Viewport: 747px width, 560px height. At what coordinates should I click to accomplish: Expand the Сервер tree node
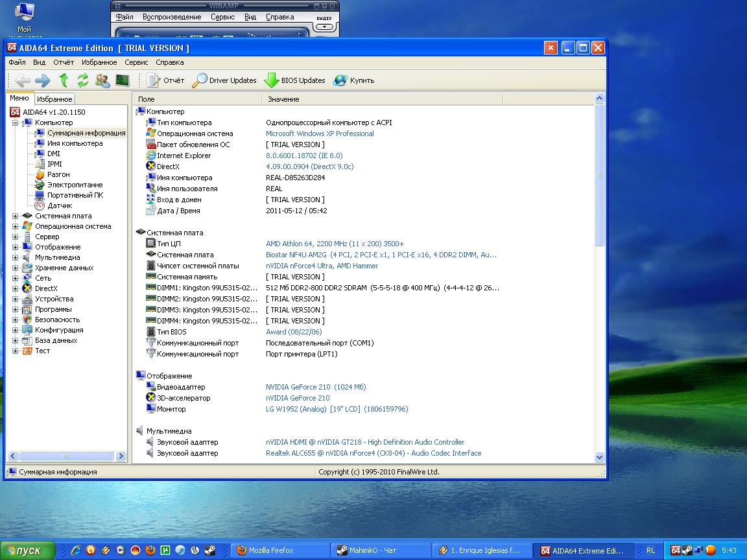[16, 237]
